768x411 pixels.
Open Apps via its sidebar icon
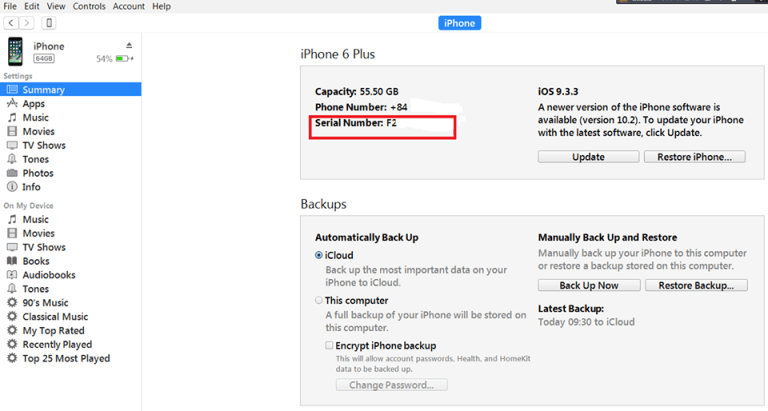pos(12,104)
